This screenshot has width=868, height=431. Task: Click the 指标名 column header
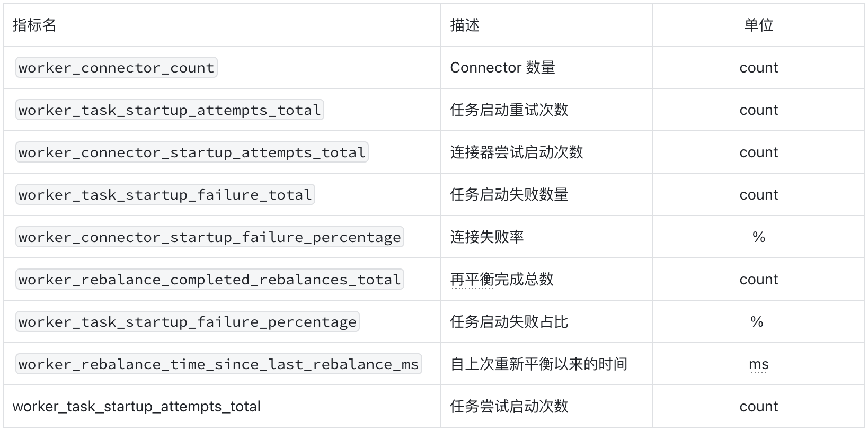click(x=34, y=25)
